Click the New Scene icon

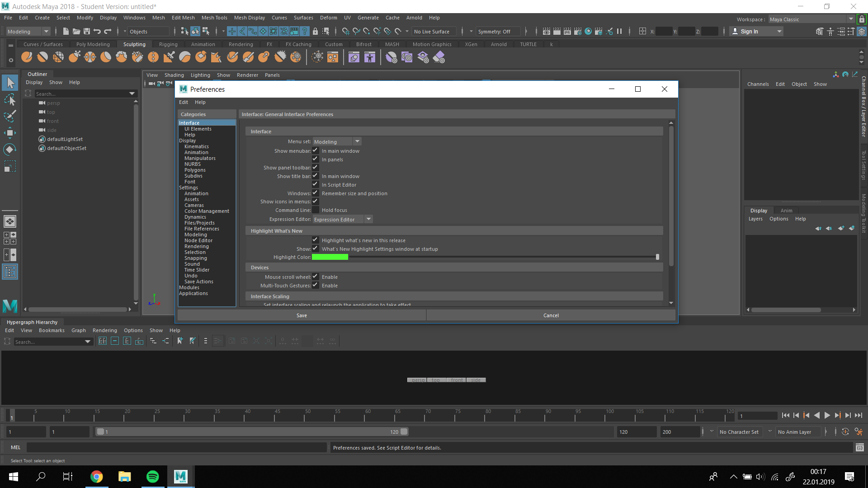coord(66,31)
